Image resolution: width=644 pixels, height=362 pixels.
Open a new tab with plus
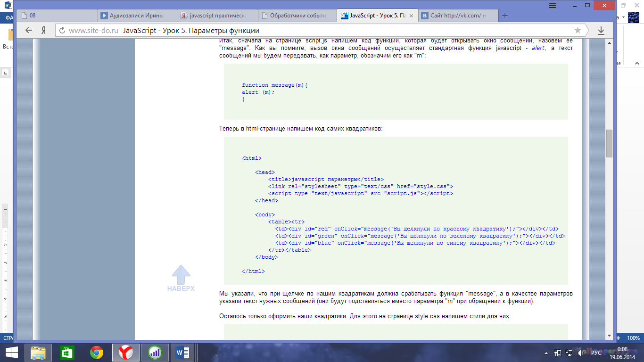pos(505,16)
